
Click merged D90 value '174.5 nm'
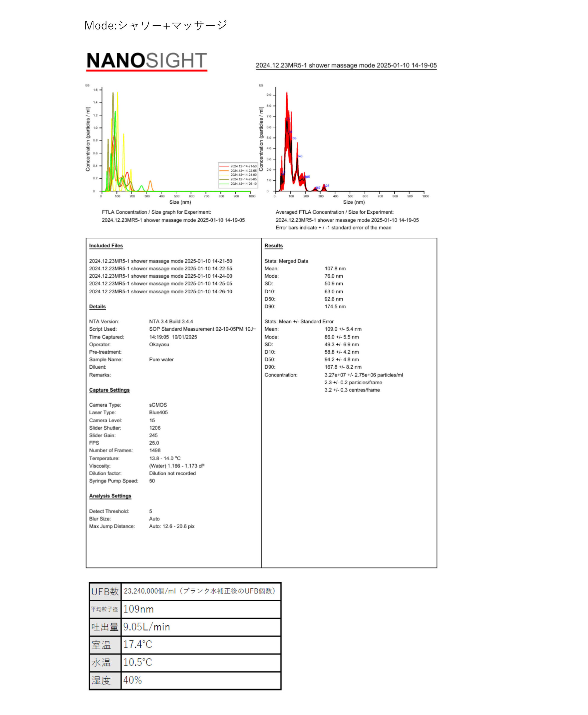(335, 306)
